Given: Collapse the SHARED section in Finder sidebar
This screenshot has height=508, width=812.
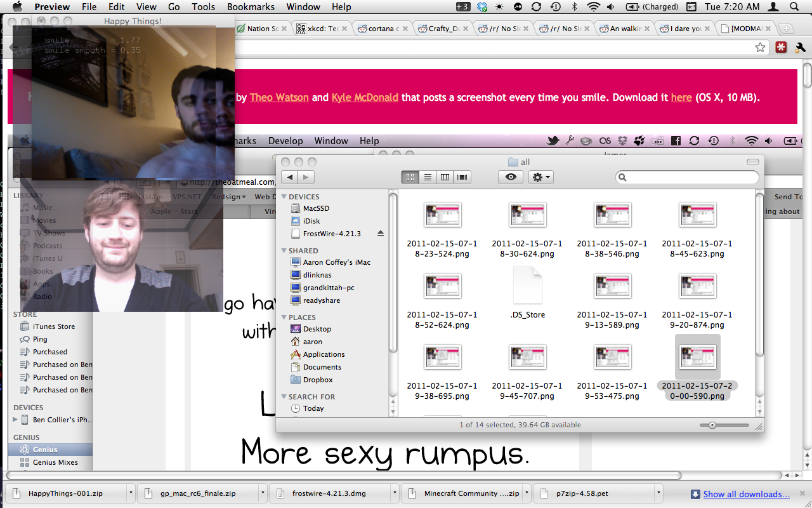Looking at the screenshot, I should tap(284, 251).
